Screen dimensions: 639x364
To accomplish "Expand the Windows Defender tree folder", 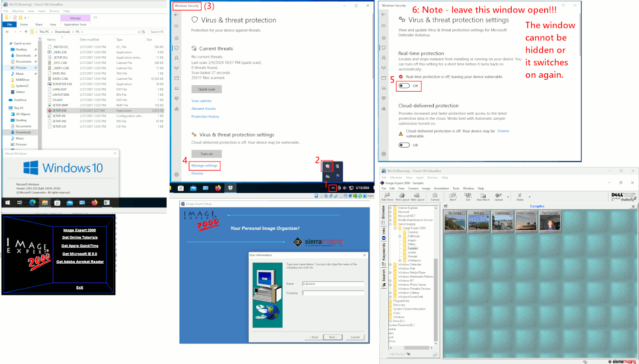I will (391, 264).
